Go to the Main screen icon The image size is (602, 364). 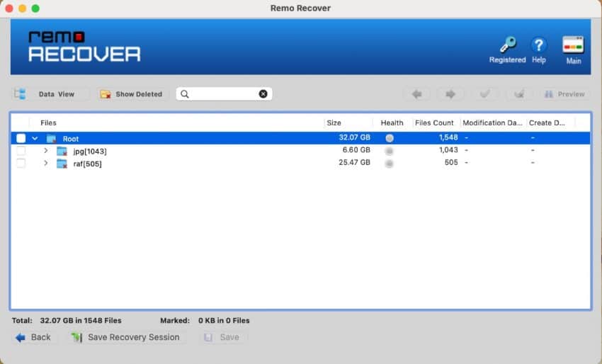573,45
